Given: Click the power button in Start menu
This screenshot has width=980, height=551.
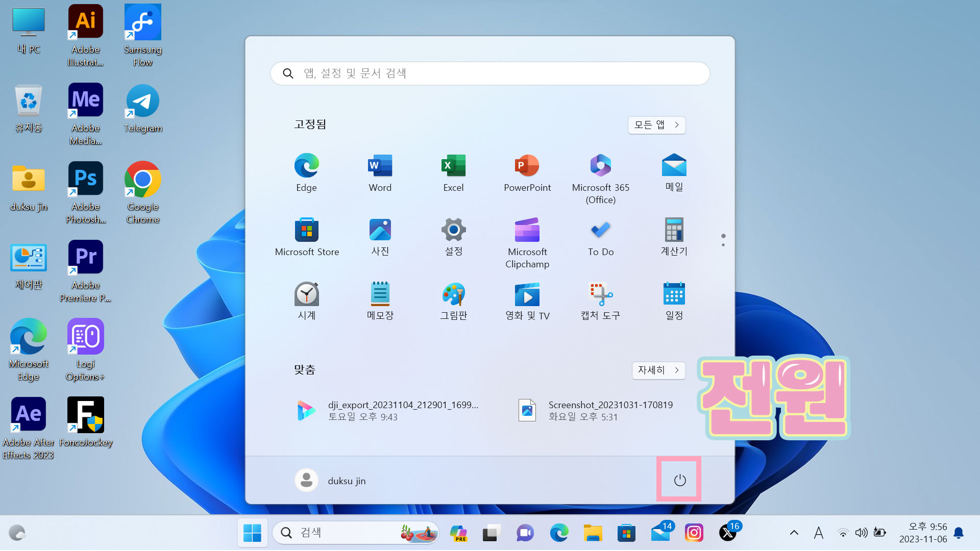Looking at the screenshot, I should point(679,480).
